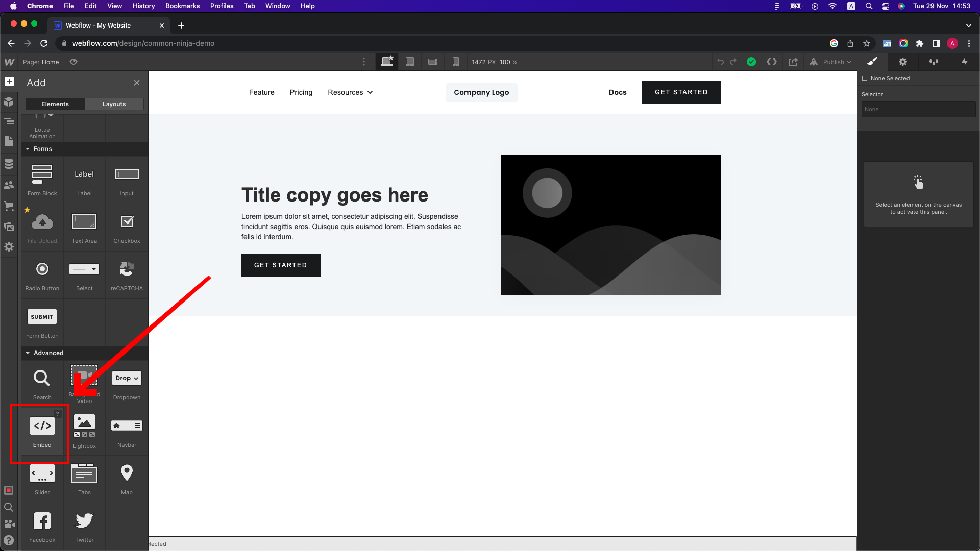This screenshot has height=551, width=980.
Task: Add the Radio Button form element
Action: 42,275
